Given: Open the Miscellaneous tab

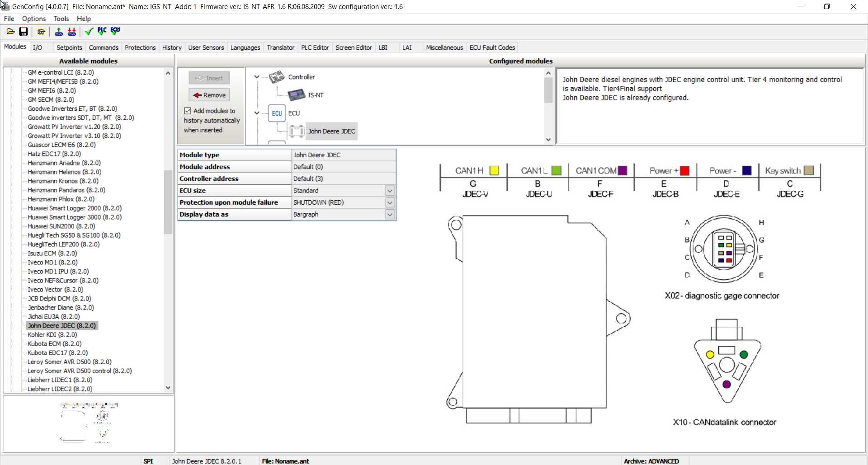Looking at the screenshot, I should click(x=444, y=47).
